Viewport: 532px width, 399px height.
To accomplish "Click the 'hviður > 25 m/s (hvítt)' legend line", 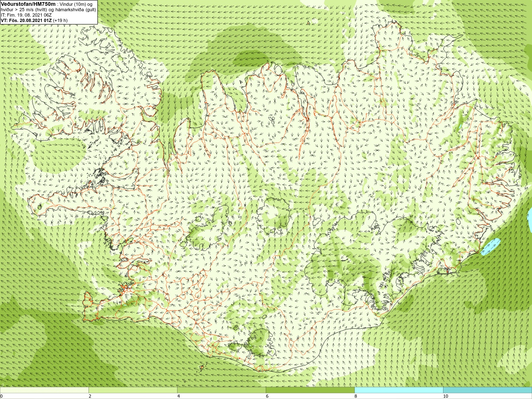I will point(24,10).
